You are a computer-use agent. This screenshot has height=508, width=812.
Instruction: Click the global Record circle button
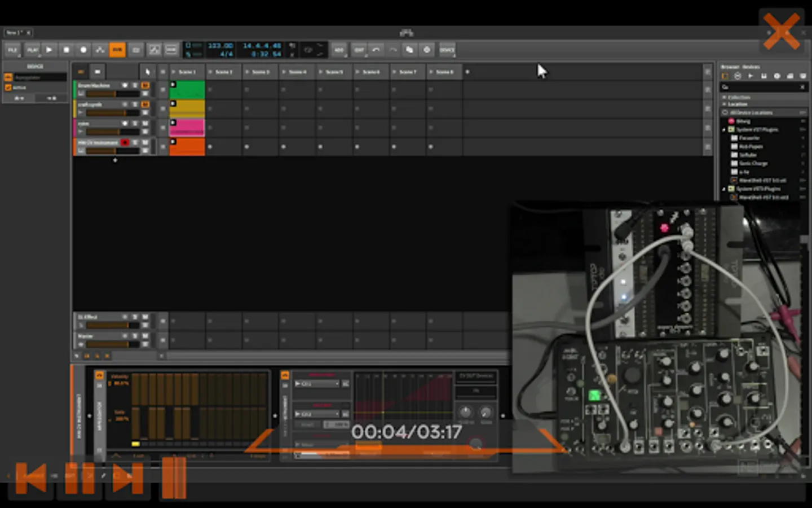(x=83, y=50)
